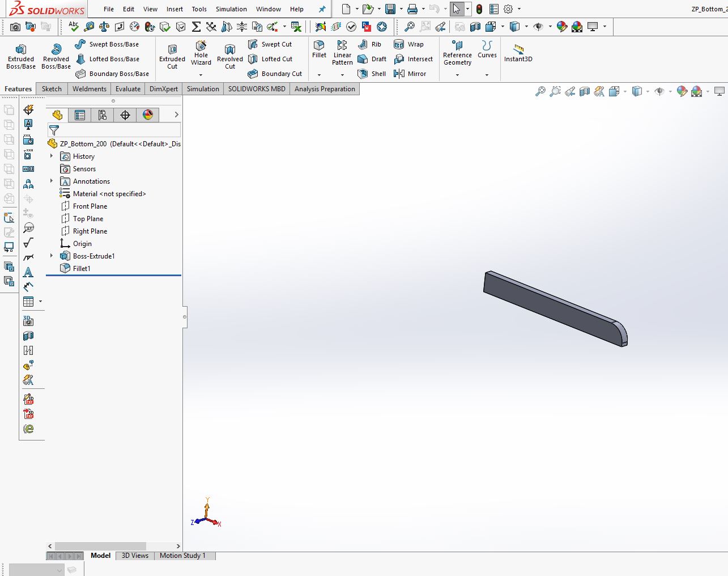Click the Revolved Boss/Base tool
This screenshot has width=728, height=576.
[56, 56]
